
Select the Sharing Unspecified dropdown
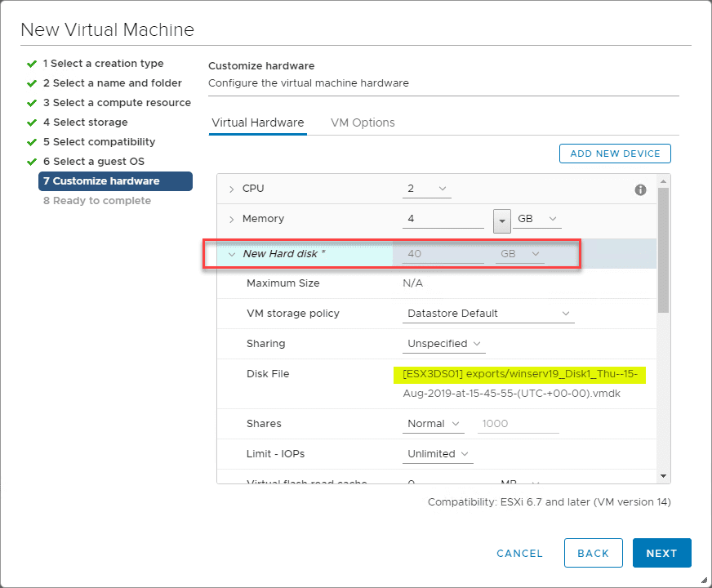coord(444,344)
